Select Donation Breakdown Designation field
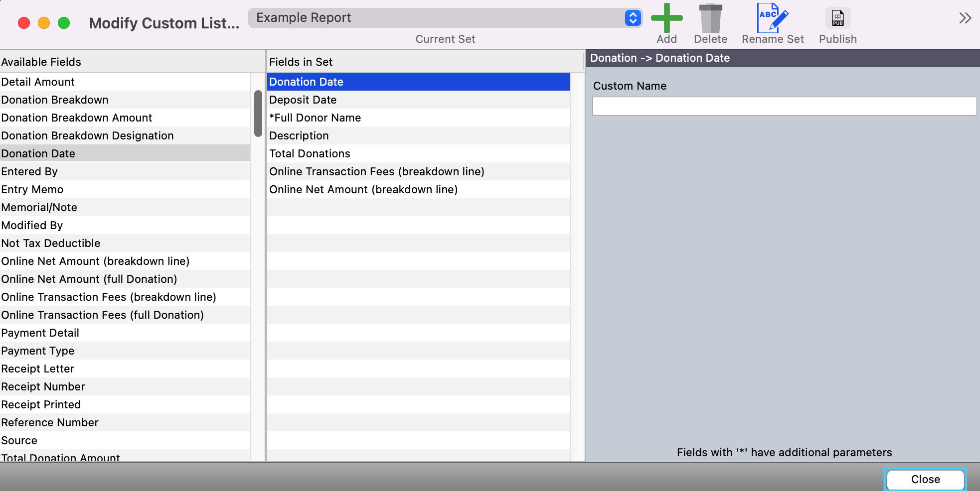The height and width of the screenshot is (491, 980). coord(87,136)
